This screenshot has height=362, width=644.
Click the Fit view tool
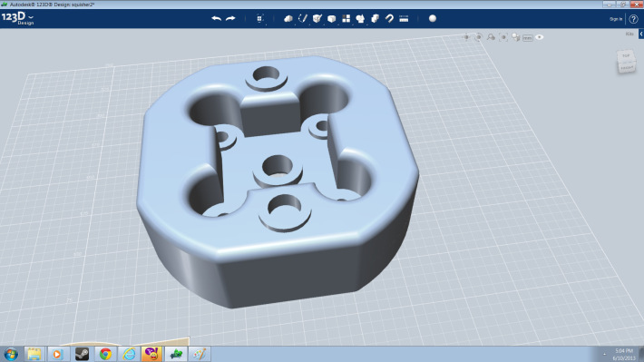tap(503, 37)
